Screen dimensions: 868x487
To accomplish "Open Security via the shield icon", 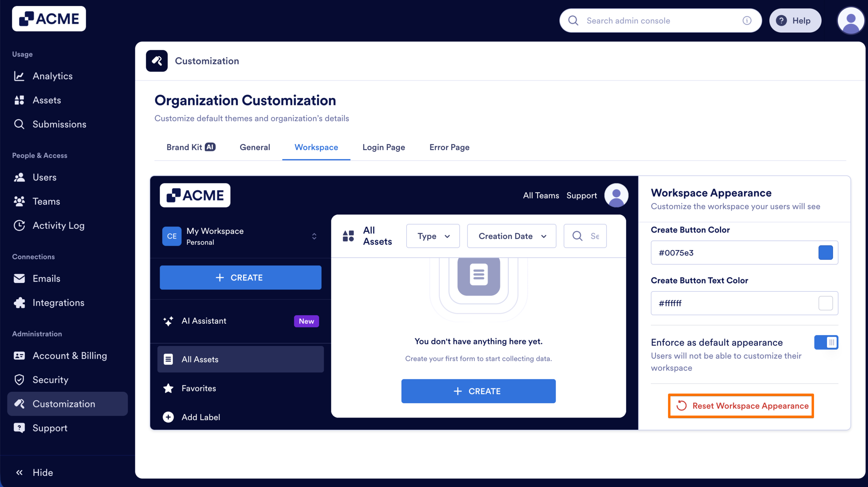I will click(x=19, y=380).
